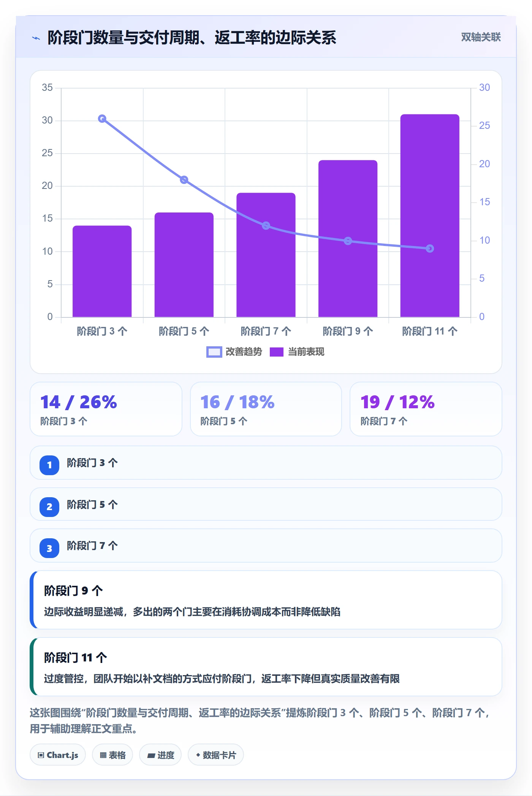The height and width of the screenshot is (796, 532).
Task: Click the 进度 tag chip
Action: click(160, 755)
